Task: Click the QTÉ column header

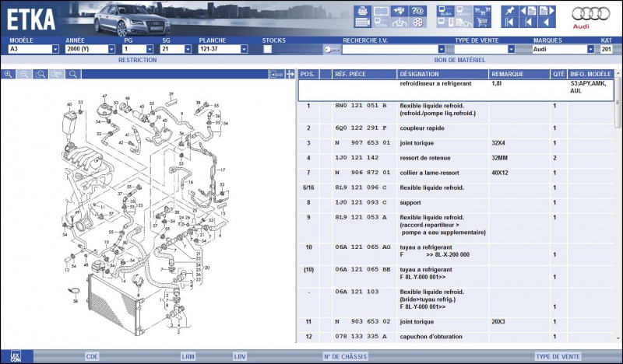Action: click(558, 74)
